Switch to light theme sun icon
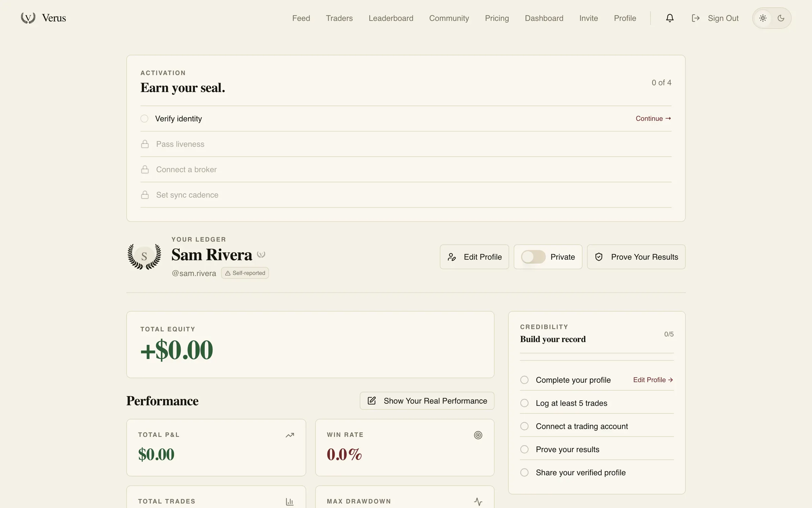Viewport: 812px width, 508px height. 763,18
